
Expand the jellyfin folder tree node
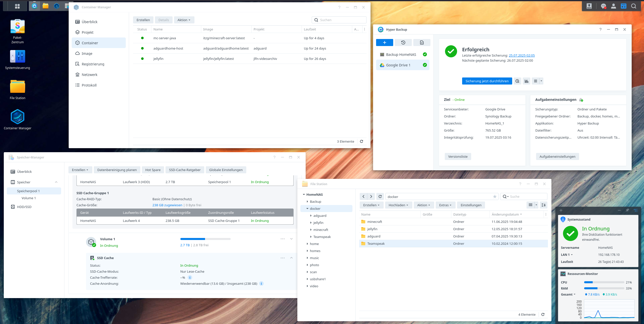pos(311,223)
